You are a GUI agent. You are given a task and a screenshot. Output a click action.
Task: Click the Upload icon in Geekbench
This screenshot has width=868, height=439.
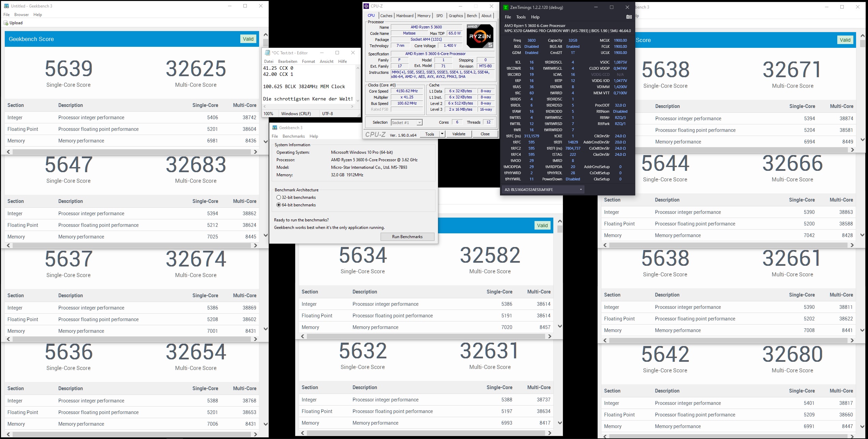(6, 23)
